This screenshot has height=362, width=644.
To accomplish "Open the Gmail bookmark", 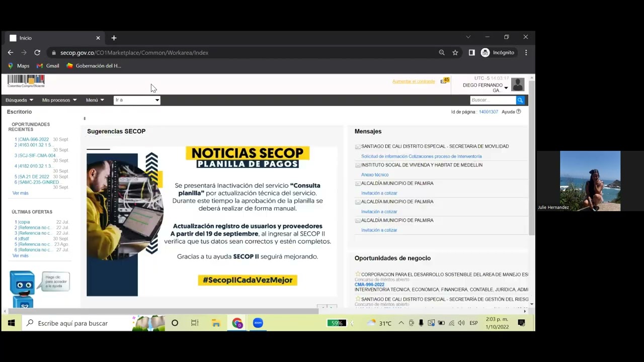I will tap(48, 66).
